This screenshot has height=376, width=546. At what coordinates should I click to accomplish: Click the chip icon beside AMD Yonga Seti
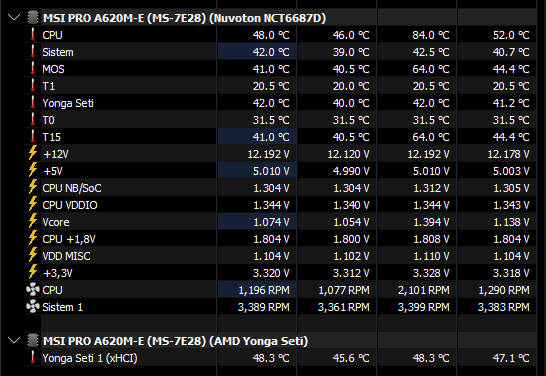pyautogui.click(x=33, y=340)
